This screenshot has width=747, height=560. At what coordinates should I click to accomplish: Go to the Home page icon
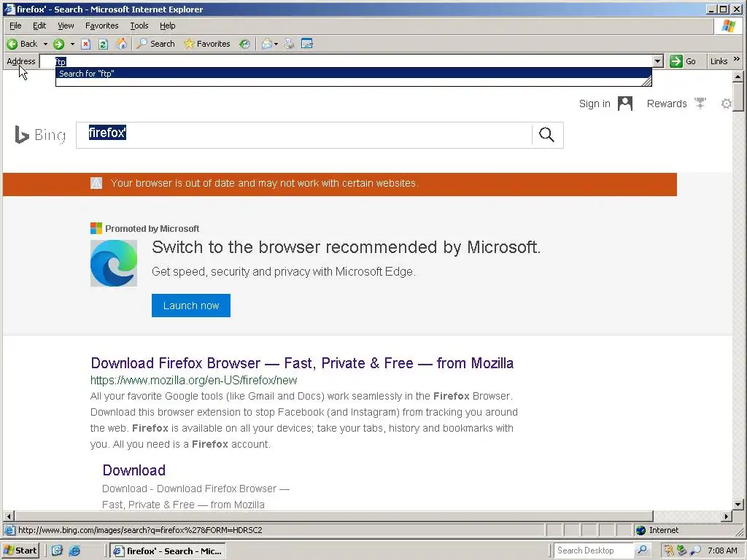[122, 44]
